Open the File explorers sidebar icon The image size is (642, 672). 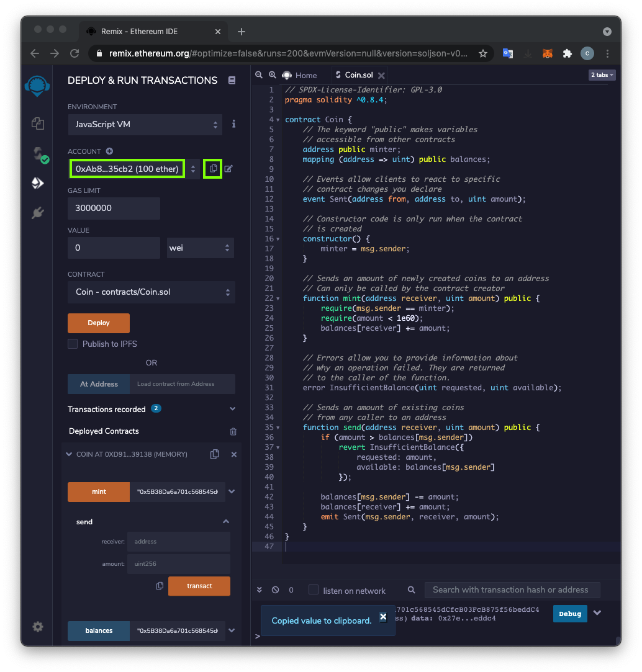coord(38,123)
